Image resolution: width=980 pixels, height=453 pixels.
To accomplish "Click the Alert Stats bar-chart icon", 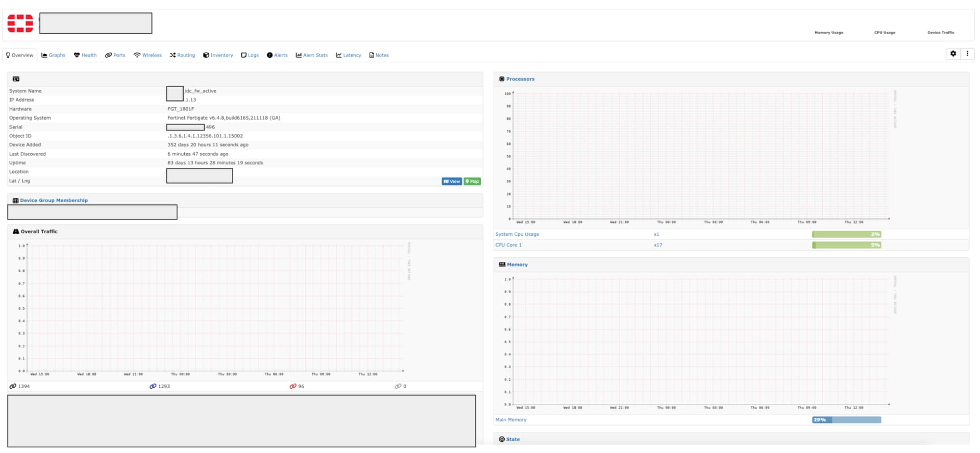I will pyautogui.click(x=299, y=55).
